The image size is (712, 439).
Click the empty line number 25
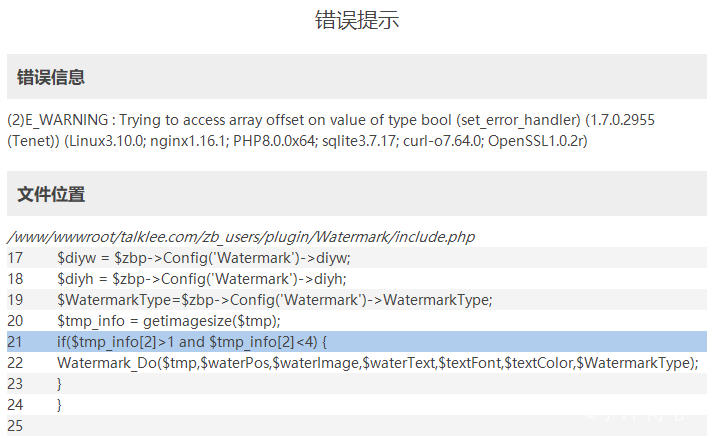(x=15, y=426)
